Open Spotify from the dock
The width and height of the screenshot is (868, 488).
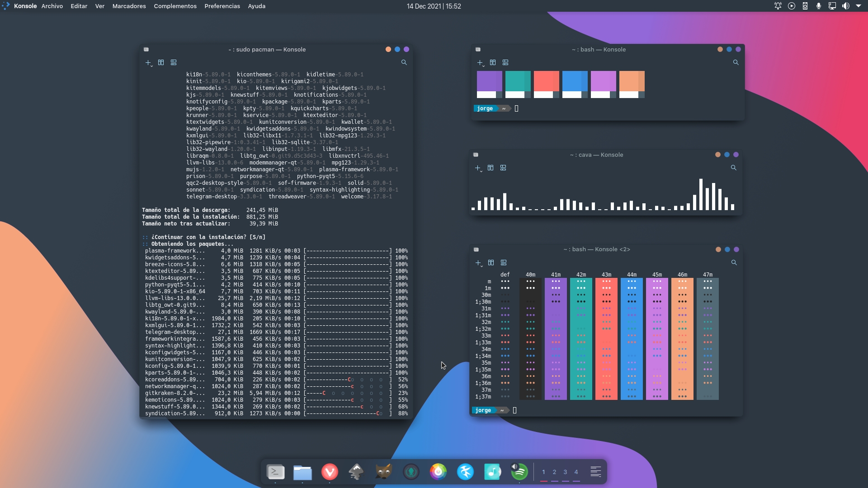(x=519, y=472)
